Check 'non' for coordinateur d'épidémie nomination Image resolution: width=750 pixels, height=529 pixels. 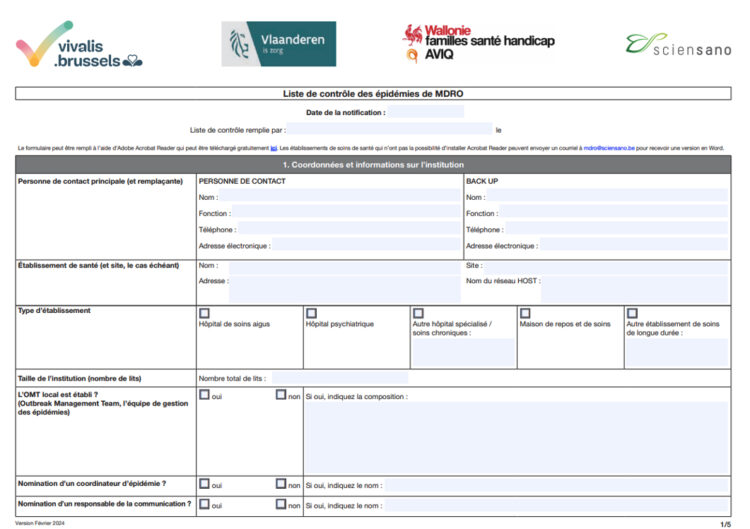281,484
